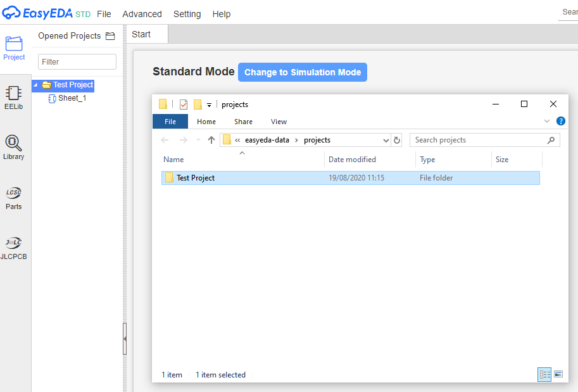Click the Explorer help question mark icon
Image resolution: width=578 pixels, height=392 pixels.
tap(561, 121)
